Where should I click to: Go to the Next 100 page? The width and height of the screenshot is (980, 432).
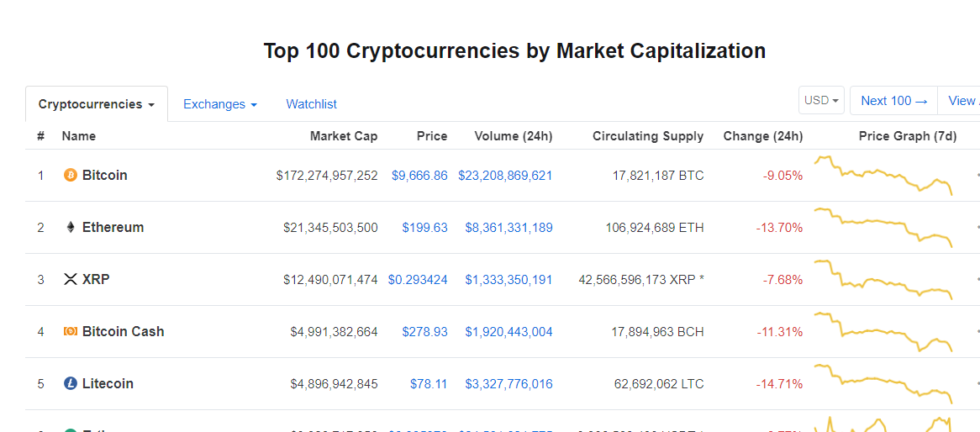(x=893, y=101)
